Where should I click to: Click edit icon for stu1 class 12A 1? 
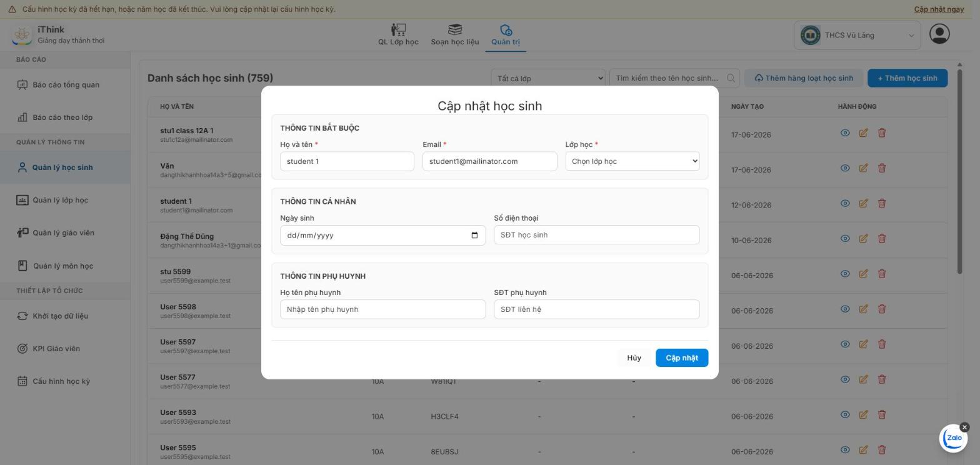(863, 132)
